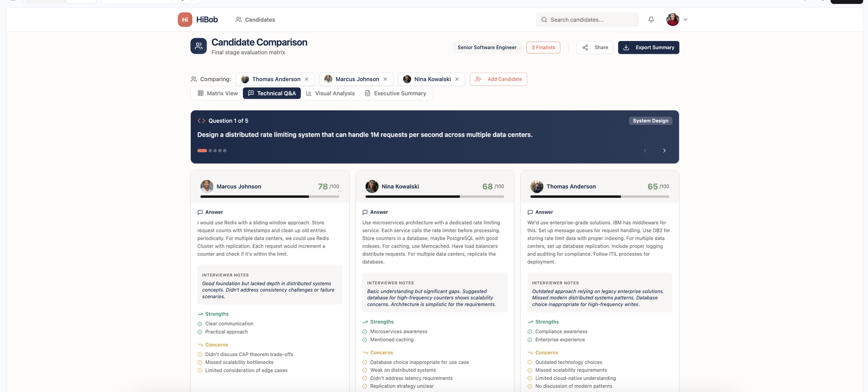
Task: Click the check icon beside Clear communication
Action: pos(200,324)
